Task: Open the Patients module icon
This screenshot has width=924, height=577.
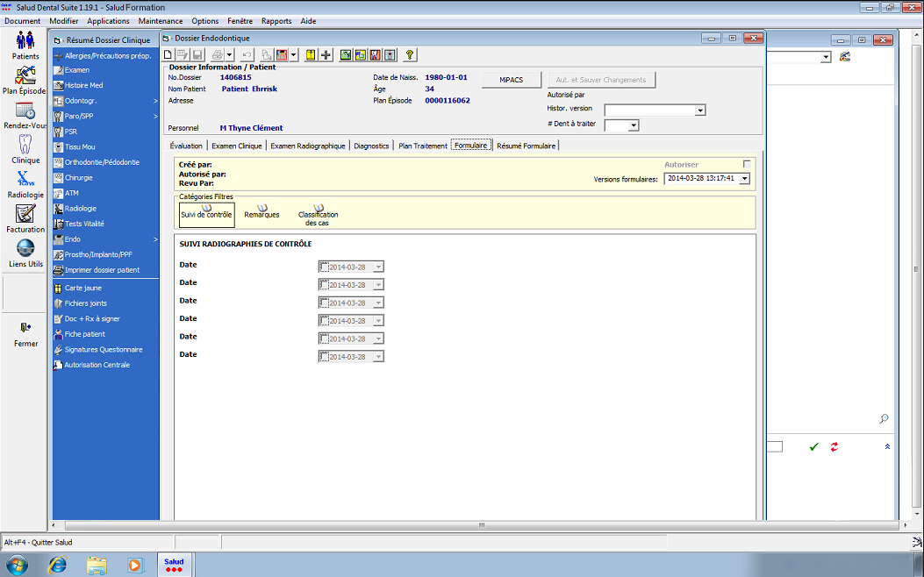Action: click(x=25, y=41)
